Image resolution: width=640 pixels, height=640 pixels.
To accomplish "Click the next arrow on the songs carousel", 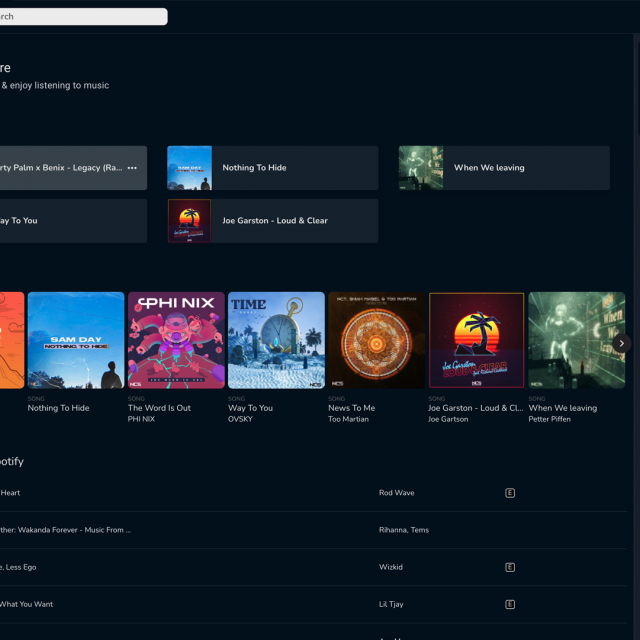I will [x=622, y=344].
